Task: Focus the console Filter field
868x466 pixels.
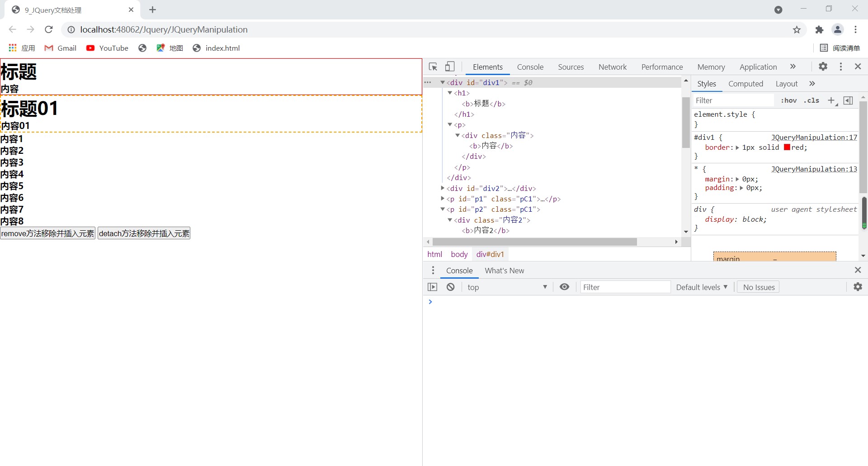Action: [625, 287]
